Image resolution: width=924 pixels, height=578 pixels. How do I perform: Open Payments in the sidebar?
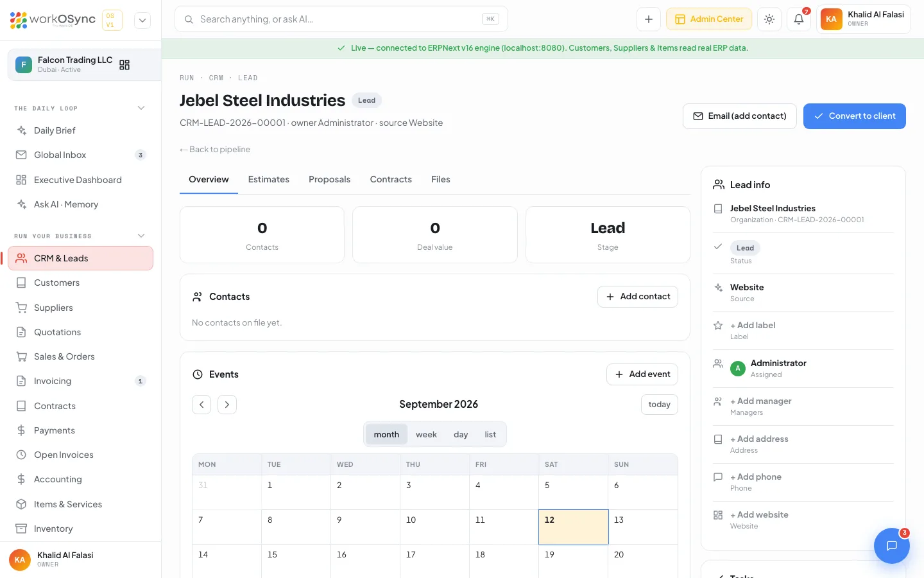[x=80, y=430]
